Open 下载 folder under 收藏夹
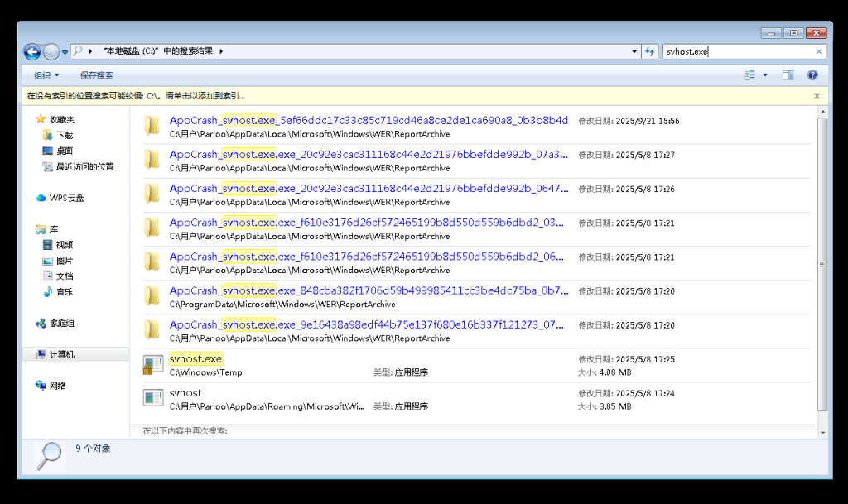The height and width of the screenshot is (504, 848). [64, 135]
